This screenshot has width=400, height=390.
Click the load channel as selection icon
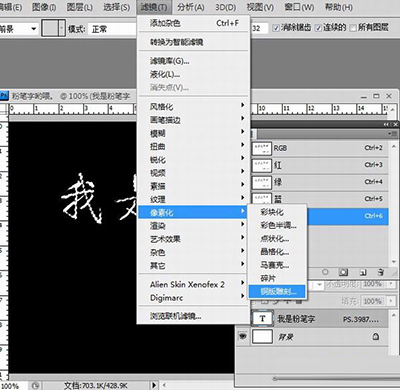[x=325, y=272]
